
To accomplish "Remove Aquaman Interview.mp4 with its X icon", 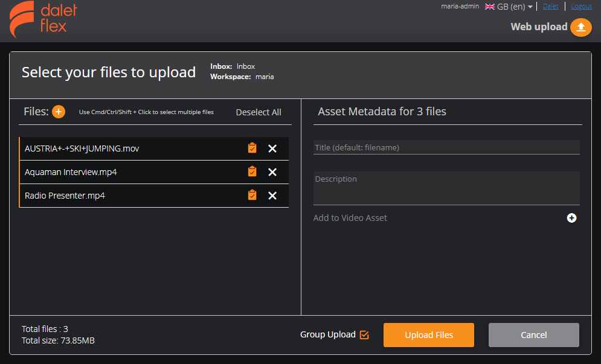I will 272,171.
